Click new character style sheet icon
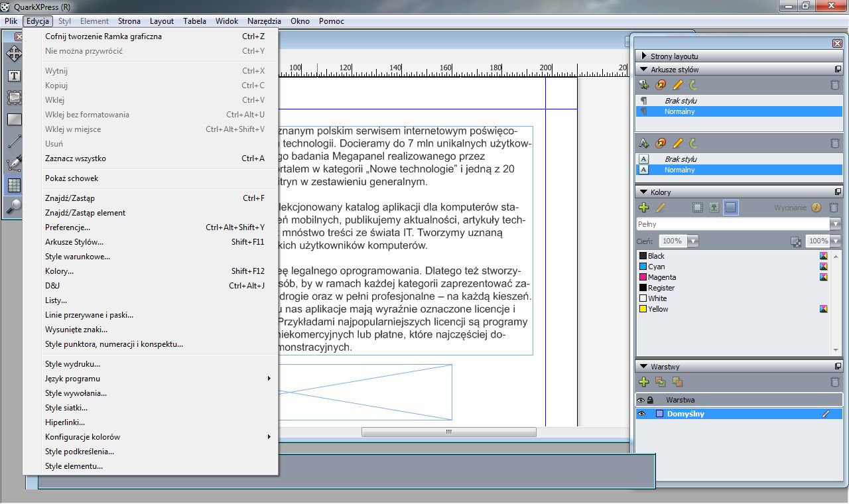Viewport: 849px width, 504px height. pos(643,143)
